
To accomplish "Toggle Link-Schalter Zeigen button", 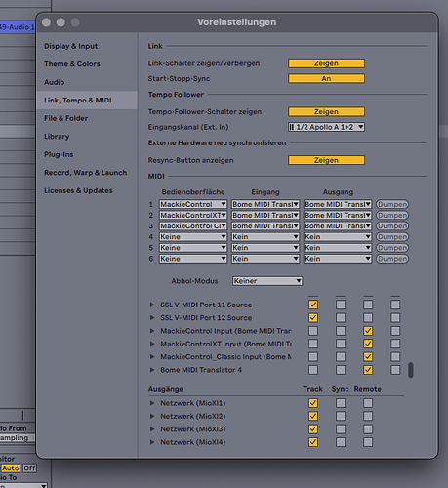I will (326, 63).
